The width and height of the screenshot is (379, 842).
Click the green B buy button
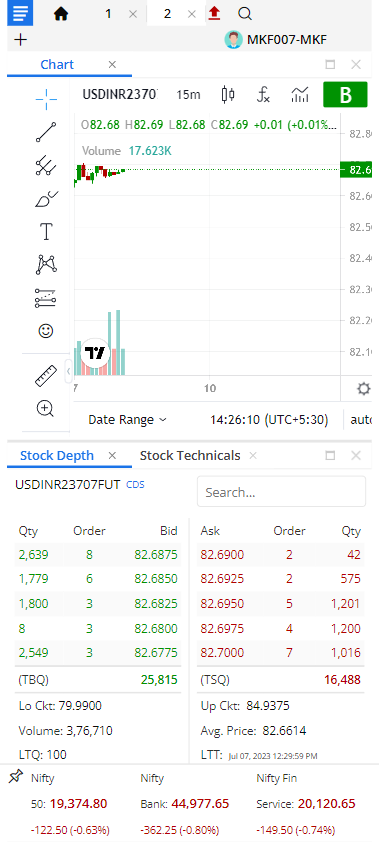345,95
